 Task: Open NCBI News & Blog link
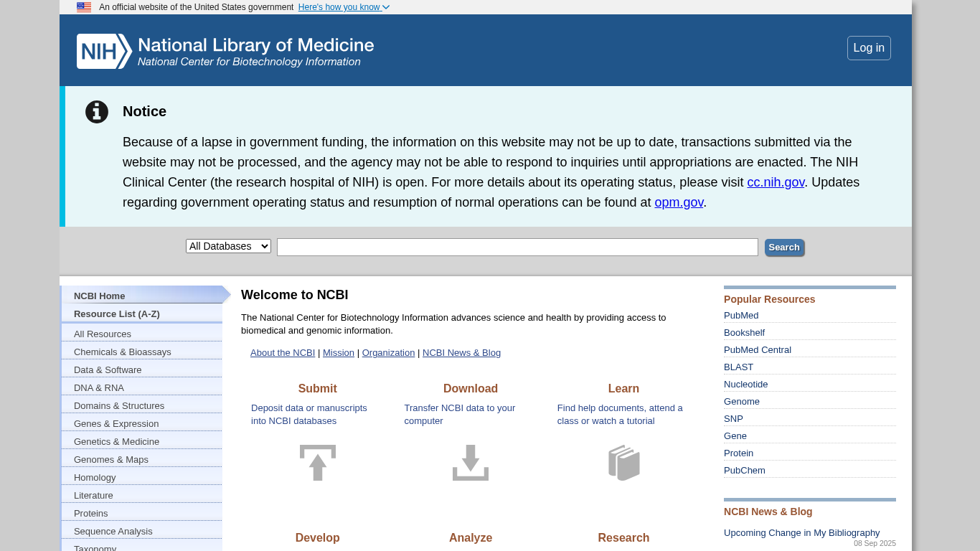point(461,352)
